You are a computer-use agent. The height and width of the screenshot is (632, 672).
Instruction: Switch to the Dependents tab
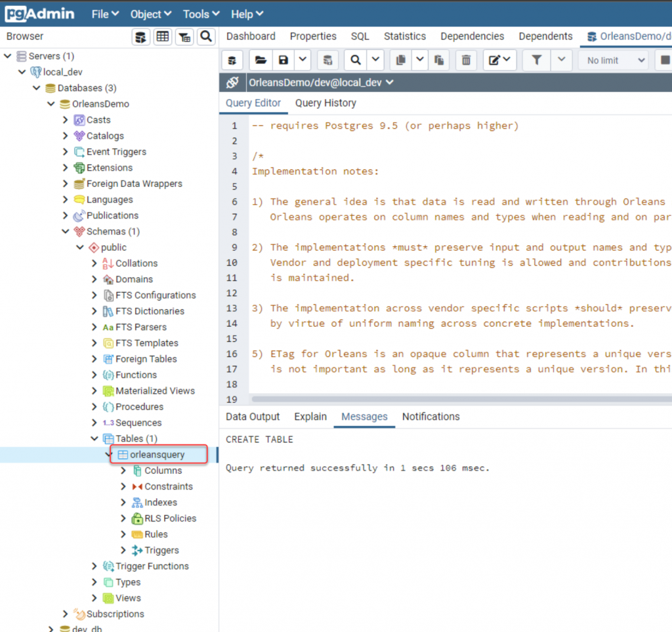click(545, 36)
